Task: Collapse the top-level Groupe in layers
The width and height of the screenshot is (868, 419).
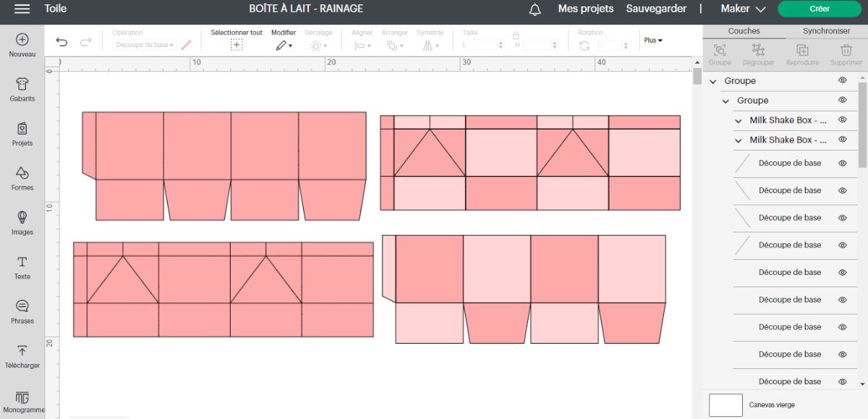Action: (x=713, y=81)
